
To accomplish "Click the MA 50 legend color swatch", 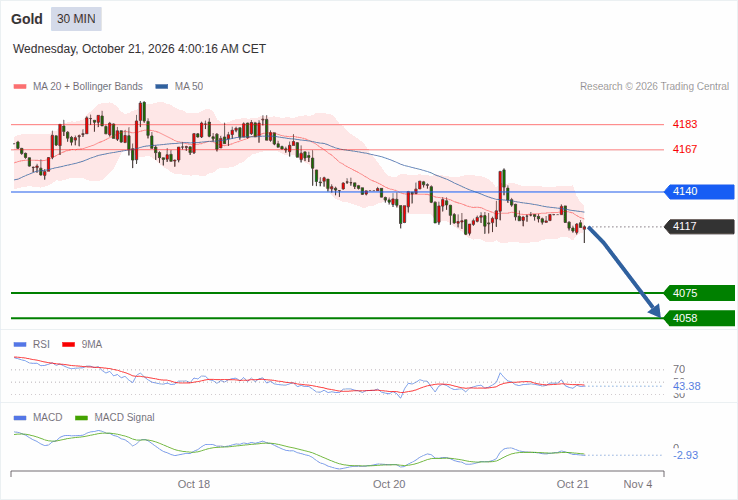I will click(162, 87).
